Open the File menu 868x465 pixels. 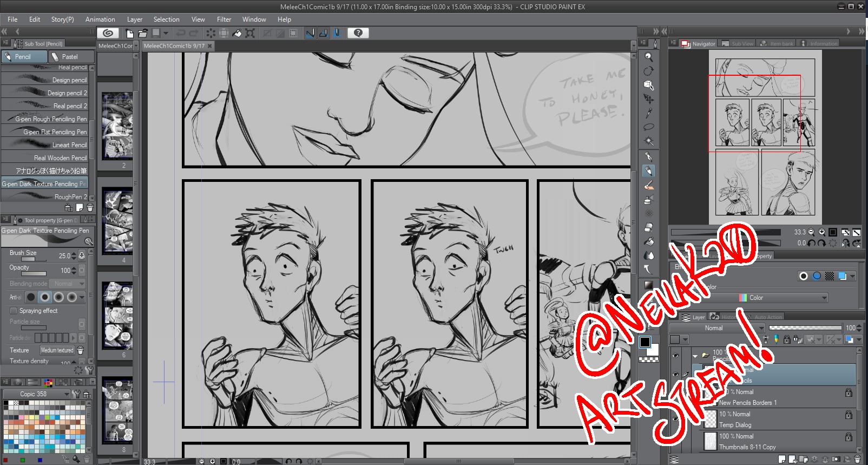(x=12, y=19)
